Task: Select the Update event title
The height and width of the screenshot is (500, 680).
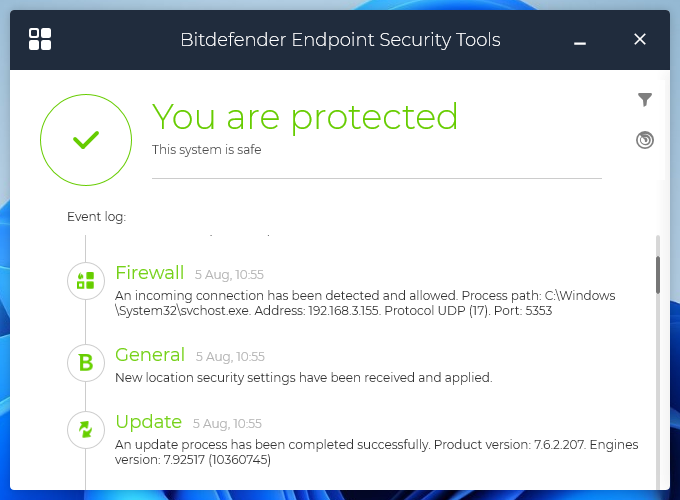Action: (148, 422)
